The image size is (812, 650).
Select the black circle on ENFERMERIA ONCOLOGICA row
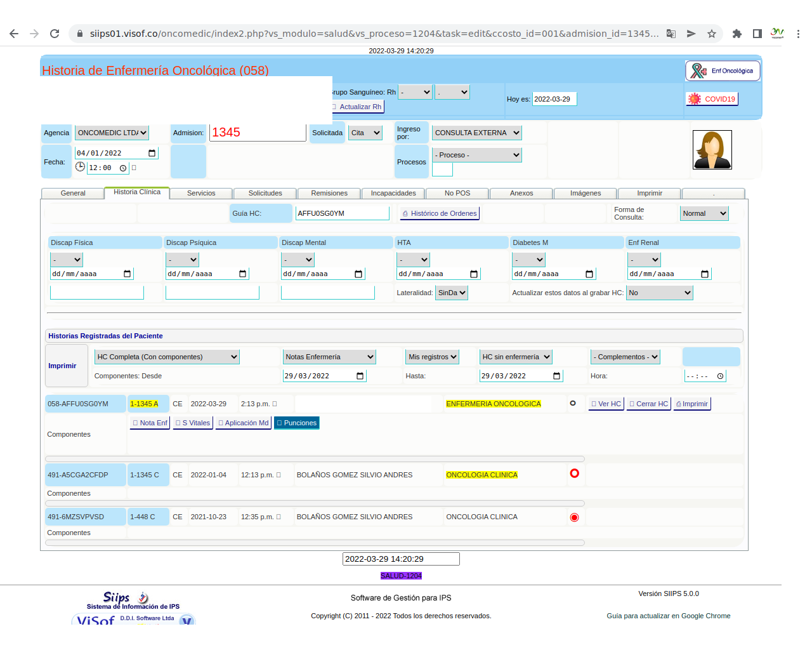click(573, 403)
